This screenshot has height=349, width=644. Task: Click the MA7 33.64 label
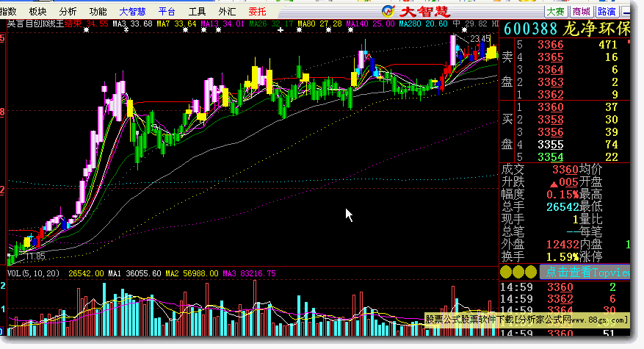pos(176,24)
